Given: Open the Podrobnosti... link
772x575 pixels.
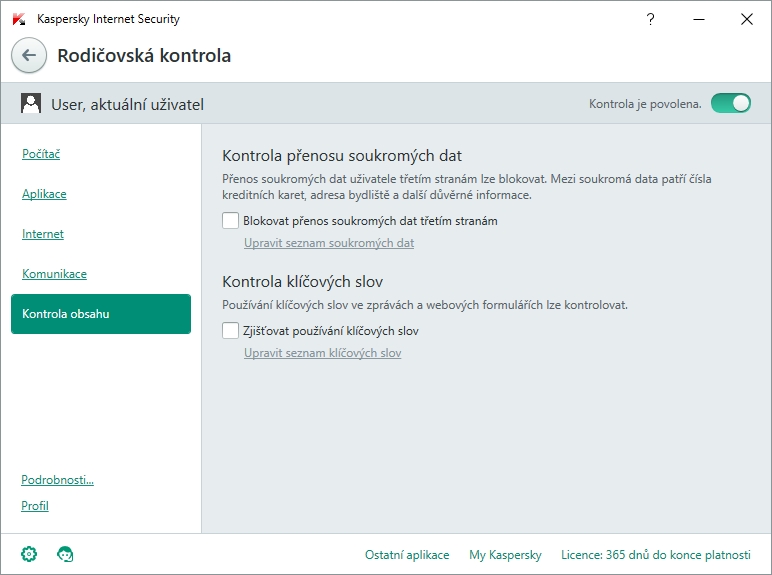Looking at the screenshot, I should point(57,479).
